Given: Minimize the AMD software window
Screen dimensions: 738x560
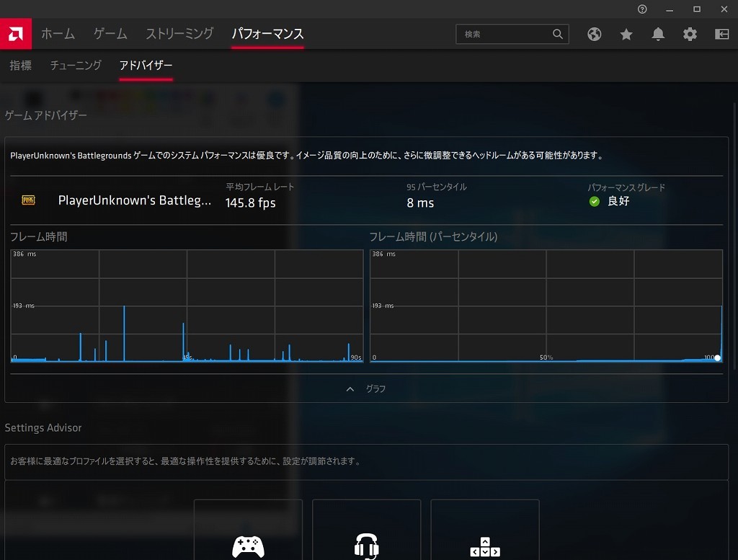Looking at the screenshot, I should (x=670, y=9).
